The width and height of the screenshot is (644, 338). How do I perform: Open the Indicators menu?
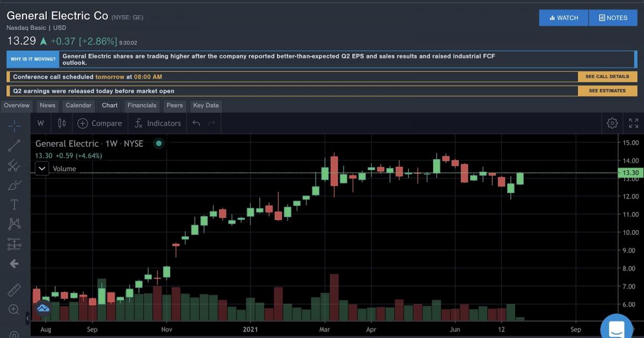(157, 123)
